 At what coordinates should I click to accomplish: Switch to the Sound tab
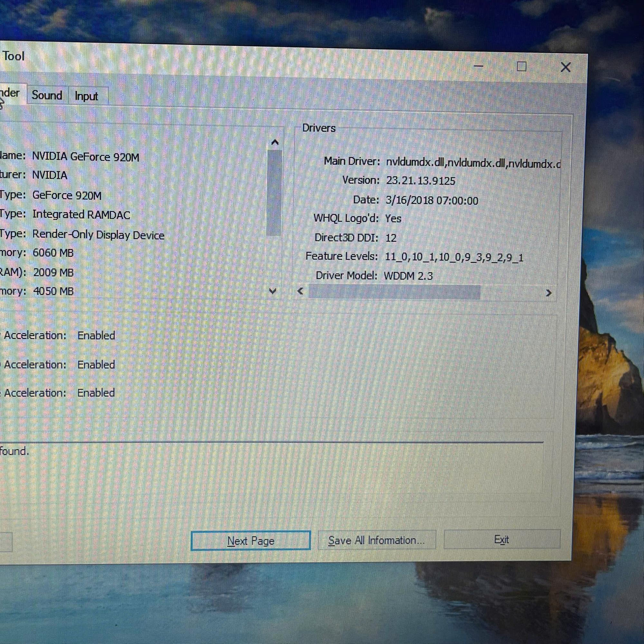point(47,95)
